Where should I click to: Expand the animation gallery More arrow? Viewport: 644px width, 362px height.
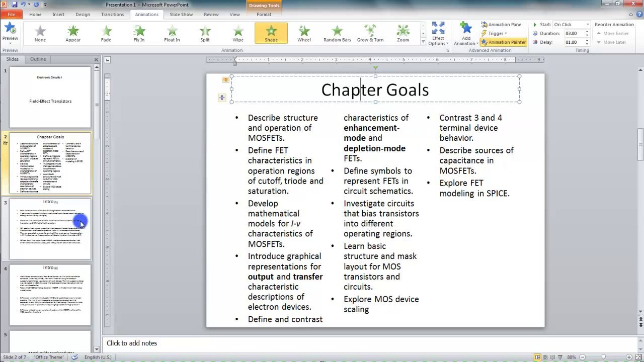[x=423, y=43]
